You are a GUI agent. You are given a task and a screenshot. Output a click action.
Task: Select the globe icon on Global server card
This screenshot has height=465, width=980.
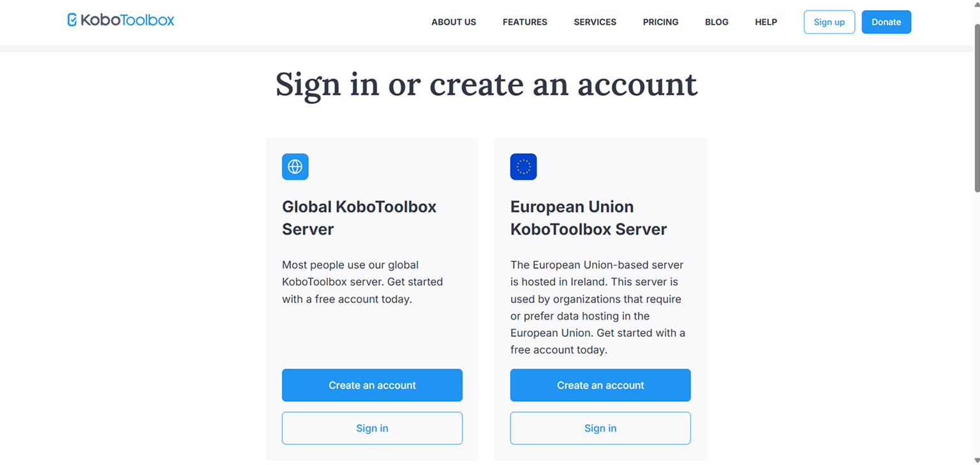click(x=295, y=166)
